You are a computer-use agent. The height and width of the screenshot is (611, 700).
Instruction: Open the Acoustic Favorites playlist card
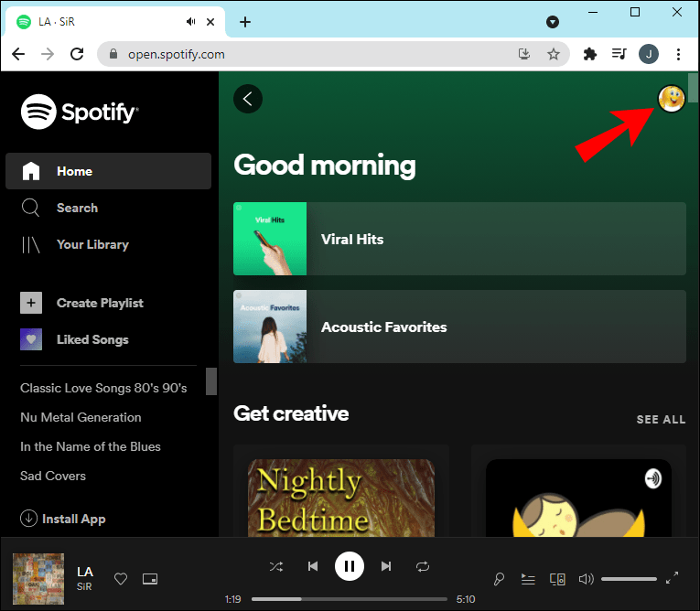click(459, 327)
